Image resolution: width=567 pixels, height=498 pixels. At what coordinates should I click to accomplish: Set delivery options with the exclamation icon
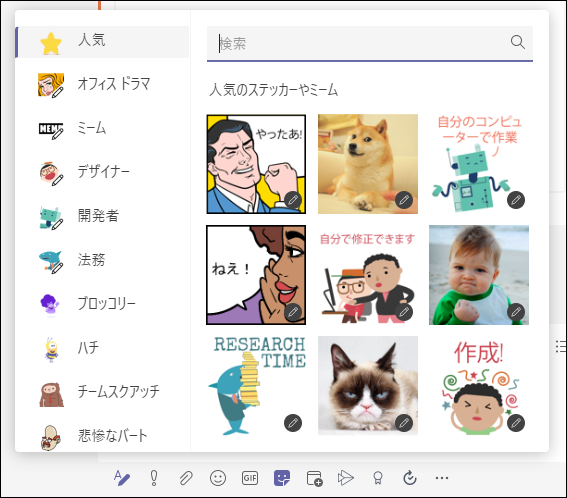click(154, 478)
